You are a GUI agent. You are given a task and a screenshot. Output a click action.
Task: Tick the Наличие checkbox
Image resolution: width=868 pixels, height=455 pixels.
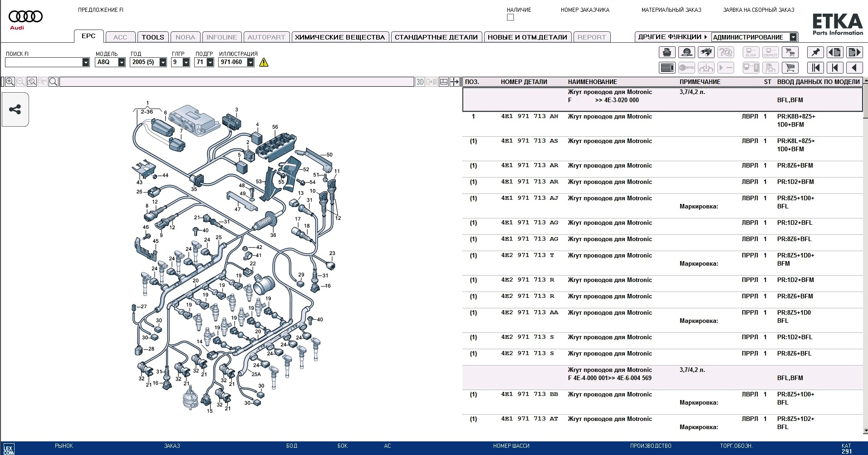(510, 18)
